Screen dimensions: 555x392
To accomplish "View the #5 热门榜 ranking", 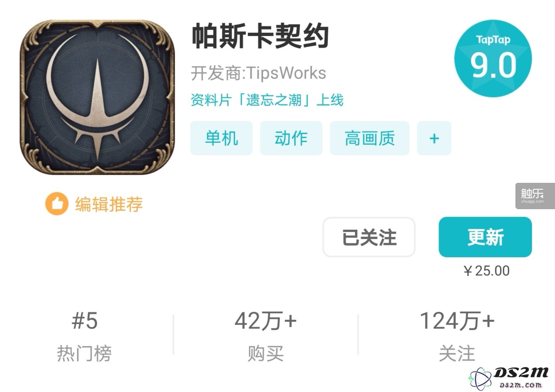I will 84,336.
